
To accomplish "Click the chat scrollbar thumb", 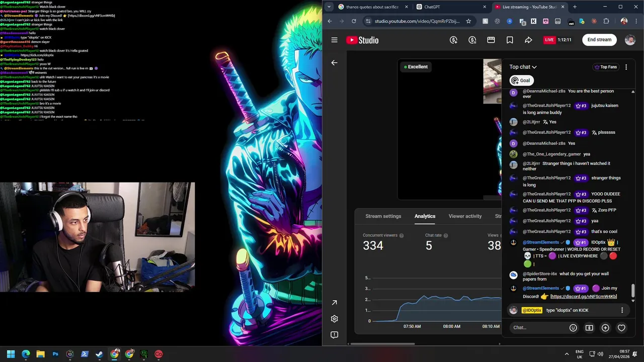I will [633, 290].
